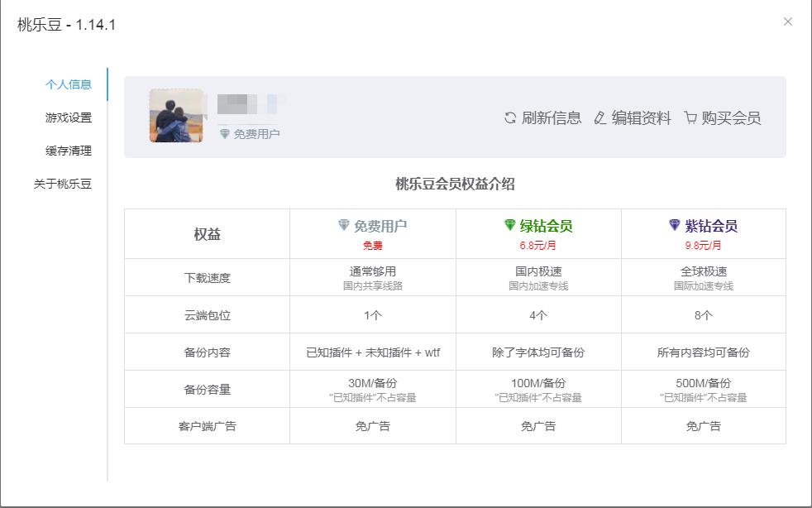The image size is (812, 508).
Task: Click 免广告 in 紫钻会员 column
Action: click(703, 426)
